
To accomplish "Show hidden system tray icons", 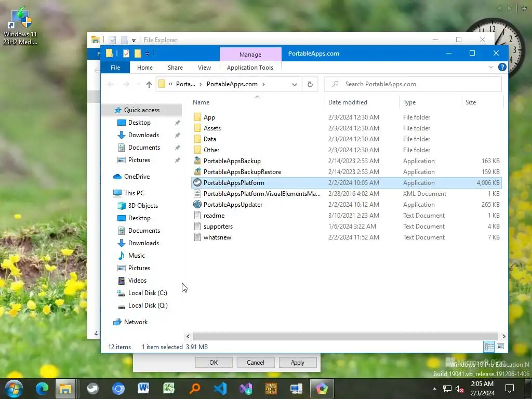I will [435, 389].
